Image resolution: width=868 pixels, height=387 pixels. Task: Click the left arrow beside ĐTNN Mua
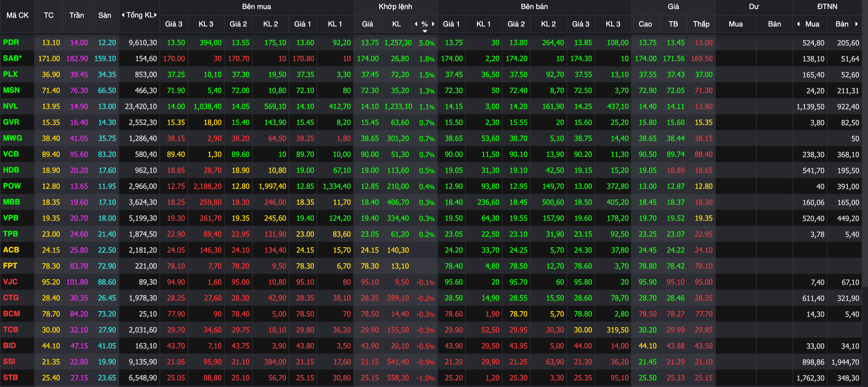click(x=798, y=24)
